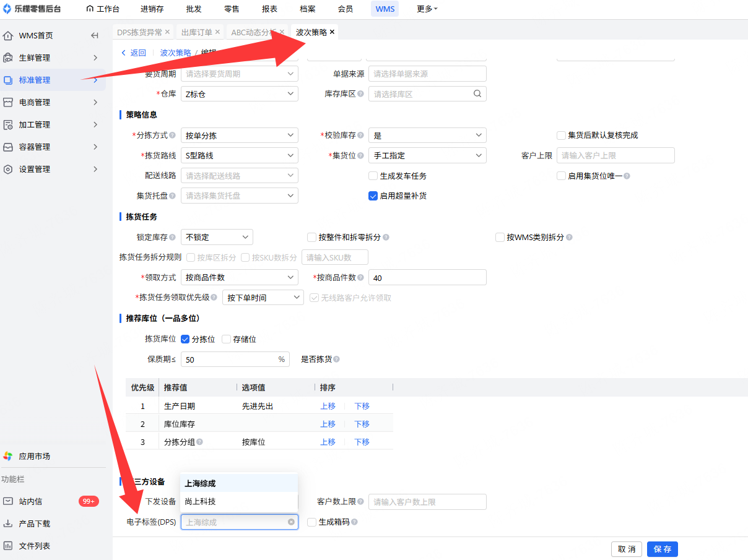Close the DPS拣货异常 tab
This screenshot has width=748, height=560.
pos(167,32)
